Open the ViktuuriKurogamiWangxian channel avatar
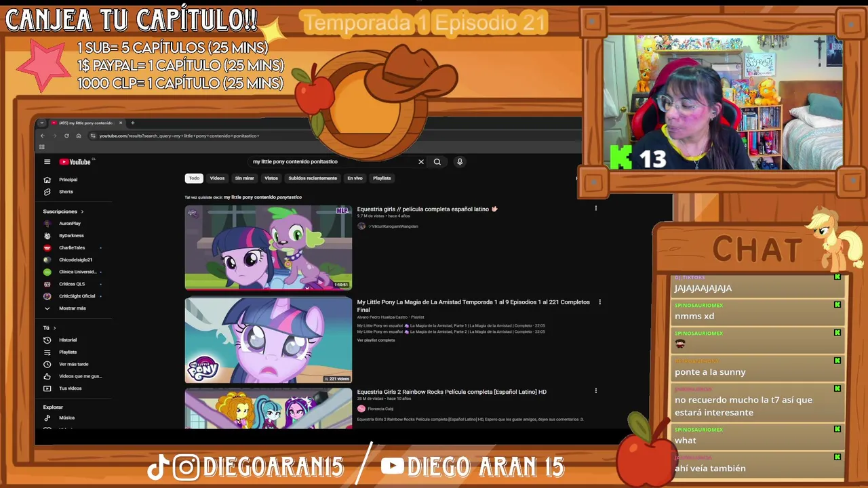868x488 pixels. click(361, 226)
